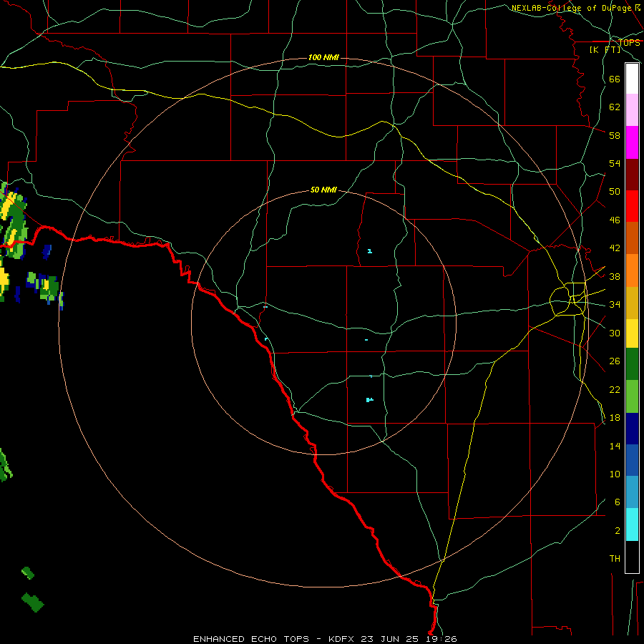Click the magenta 58 kft legend swatch

pyautogui.click(x=632, y=142)
